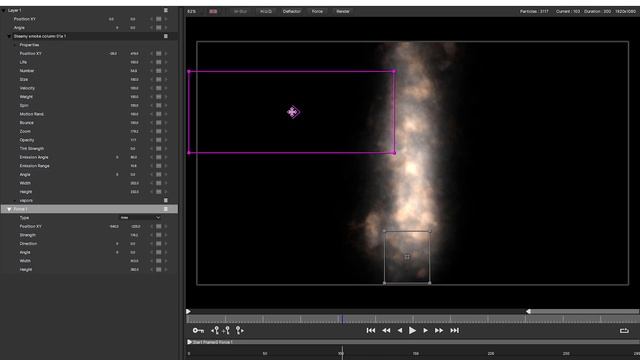
Task: Toggle keyframe square for Force Strength
Action: tap(159, 235)
